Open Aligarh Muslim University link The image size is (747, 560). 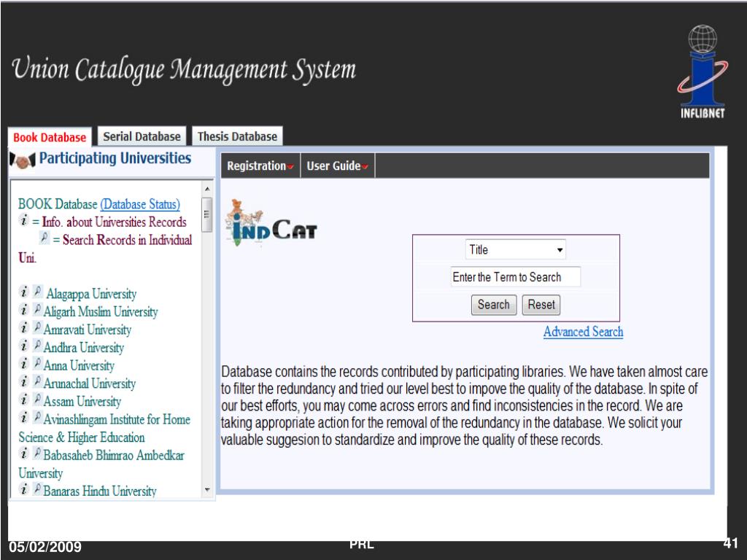click(101, 312)
